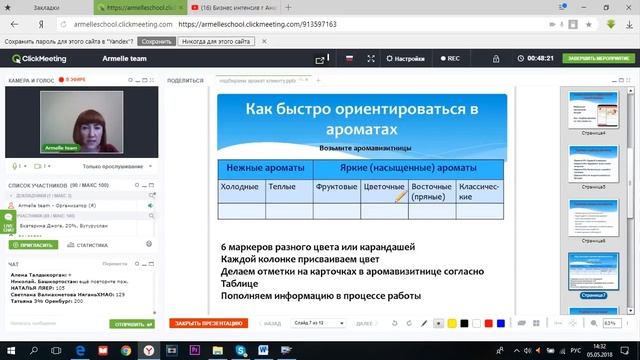Click the green Пригласить button
The image size is (640, 360).
[33, 245]
